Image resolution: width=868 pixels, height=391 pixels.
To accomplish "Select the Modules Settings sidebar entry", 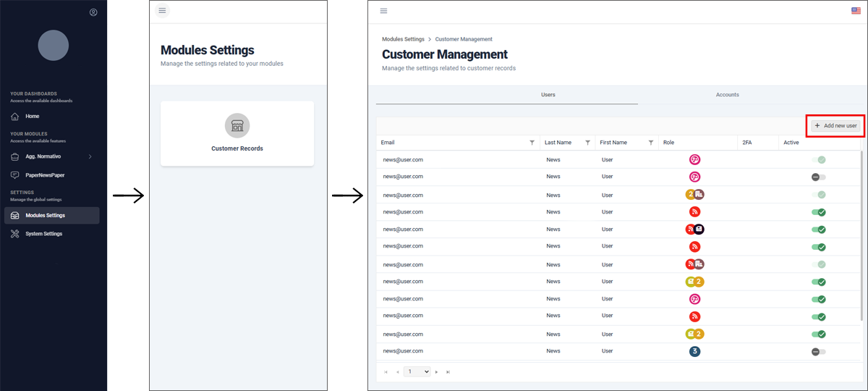I will (52, 215).
